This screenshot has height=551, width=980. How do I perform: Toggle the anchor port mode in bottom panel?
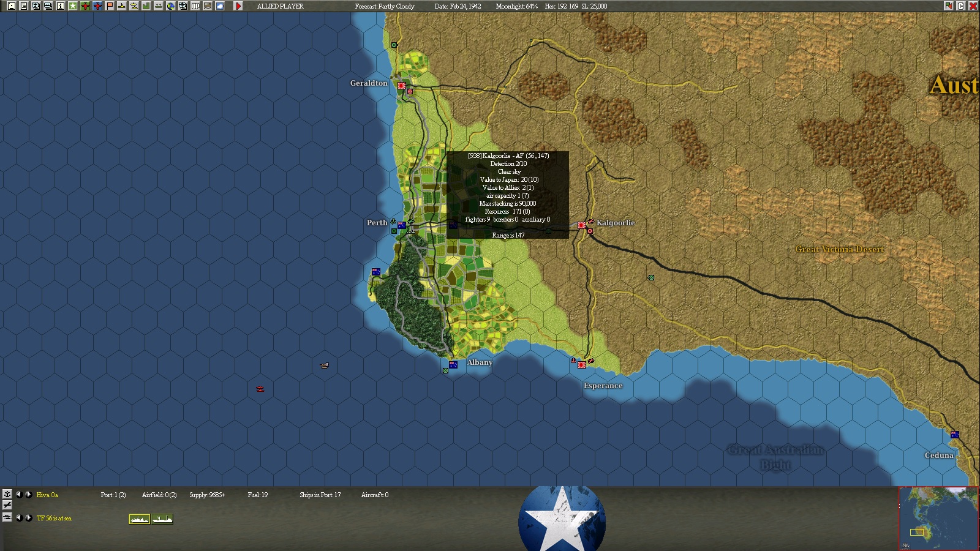point(7,494)
